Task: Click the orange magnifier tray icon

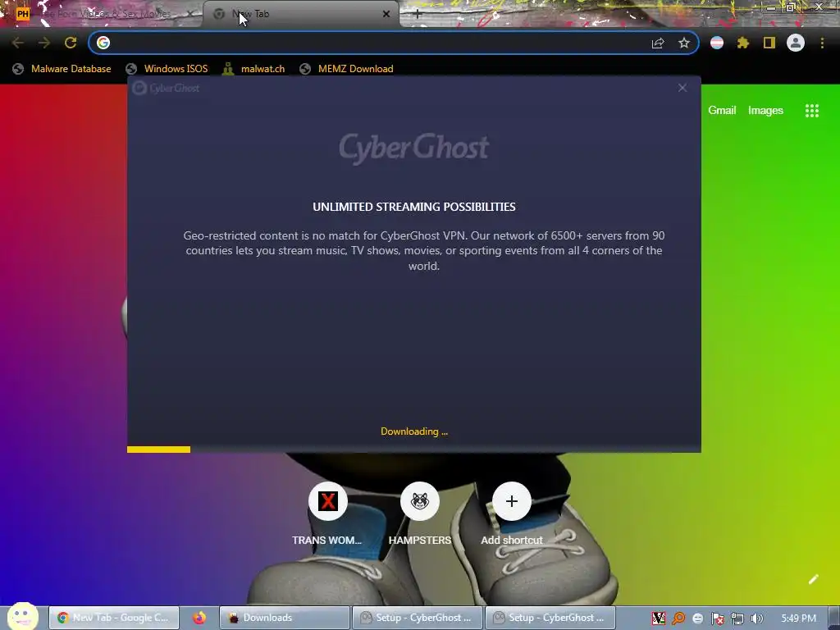Action: pyautogui.click(x=678, y=619)
